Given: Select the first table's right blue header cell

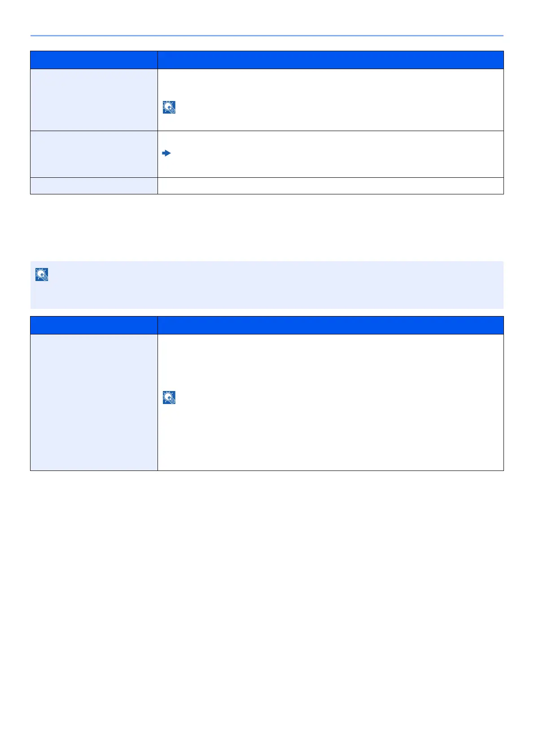Looking at the screenshot, I should tap(330, 60).
